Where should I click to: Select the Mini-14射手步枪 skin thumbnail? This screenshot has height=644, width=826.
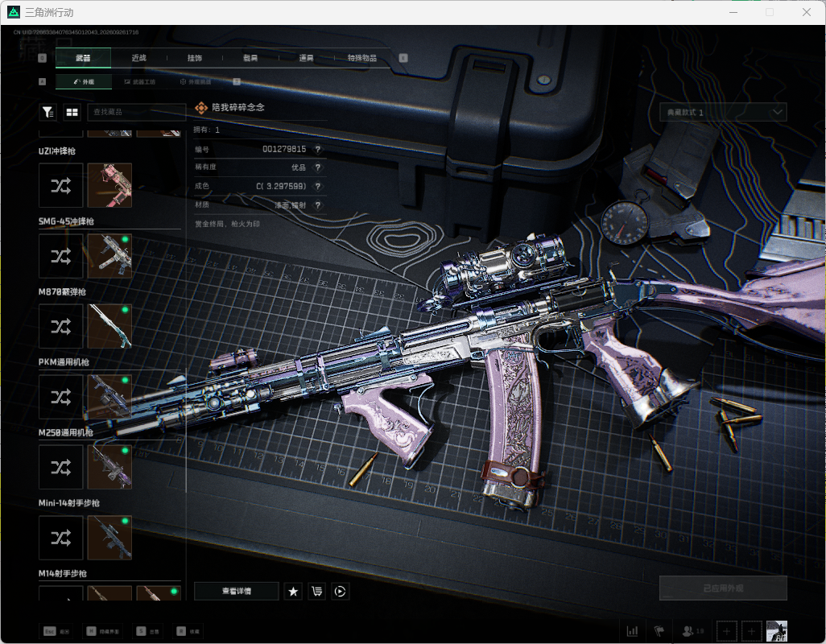coord(109,538)
